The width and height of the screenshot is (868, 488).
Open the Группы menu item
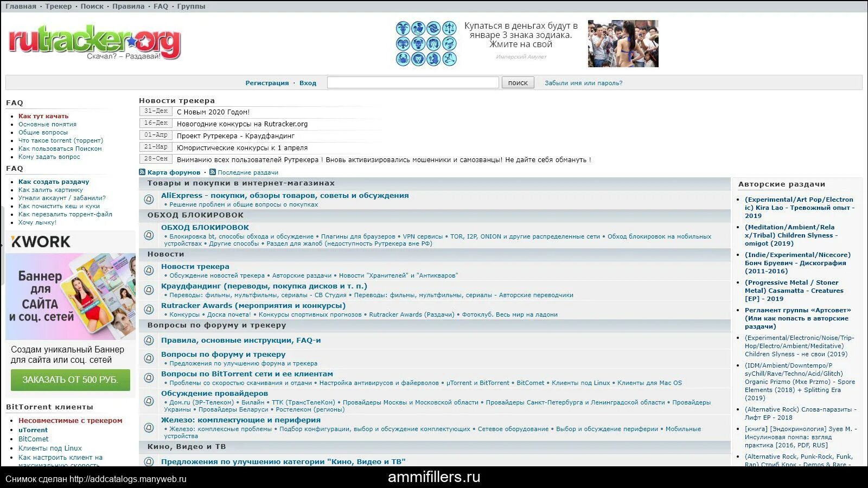(192, 7)
